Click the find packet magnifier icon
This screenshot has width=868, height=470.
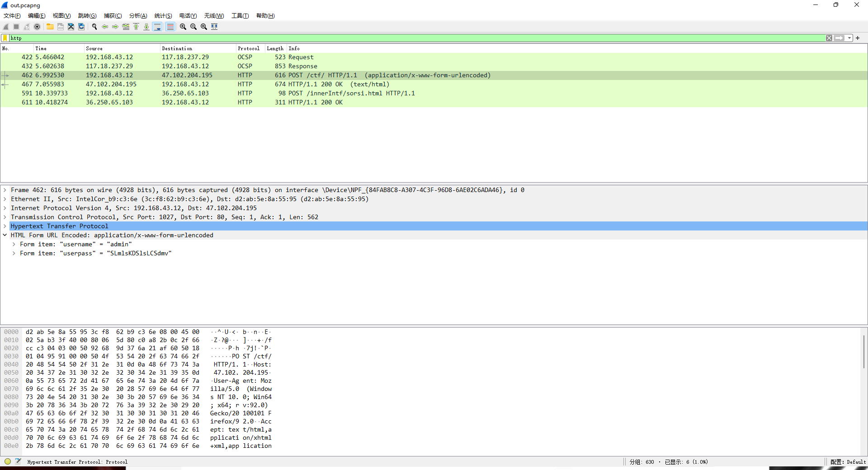[x=94, y=27]
